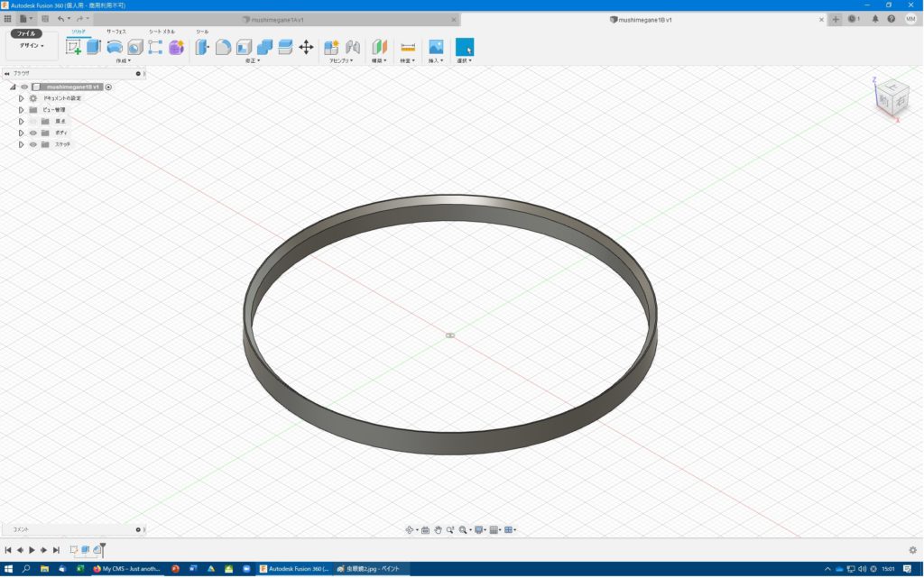Viewport: 924px width, 578px height.
Task: Click the Insert image icon
Action: coord(436,47)
